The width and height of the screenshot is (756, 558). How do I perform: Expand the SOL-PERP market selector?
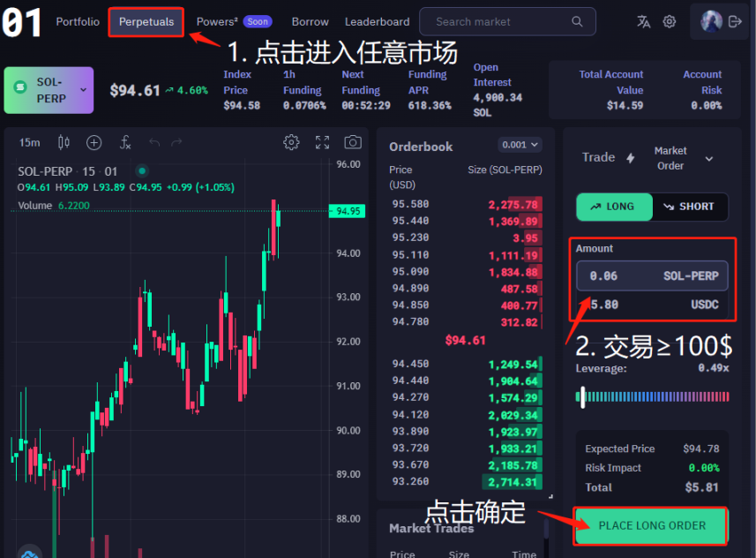pyautogui.click(x=49, y=90)
